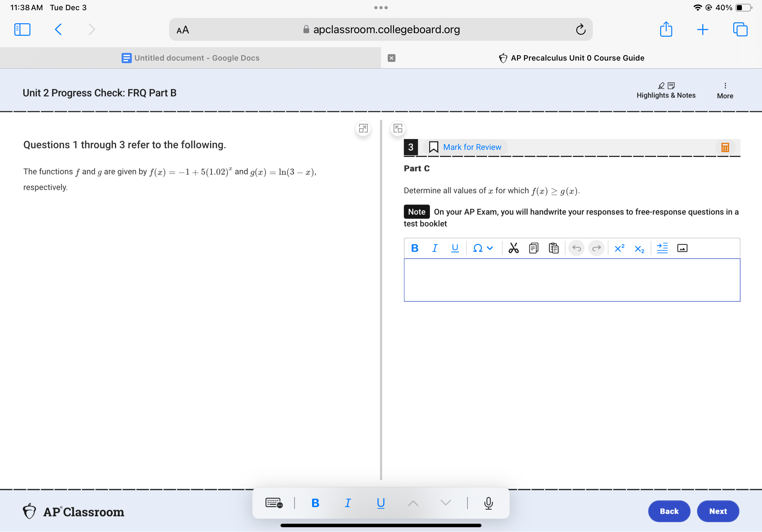Image resolution: width=762 pixels, height=532 pixels.
Task: Toggle Mark for Review bookmark
Action: 465,147
